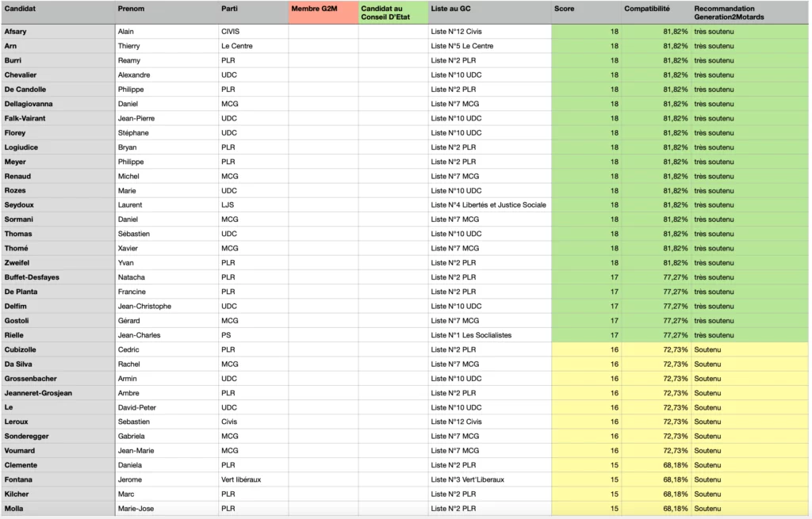Select the Liste N°4 Libertés et Justice Sociale cell
Viewport: 812px width, 519px height.
click(488, 205)
